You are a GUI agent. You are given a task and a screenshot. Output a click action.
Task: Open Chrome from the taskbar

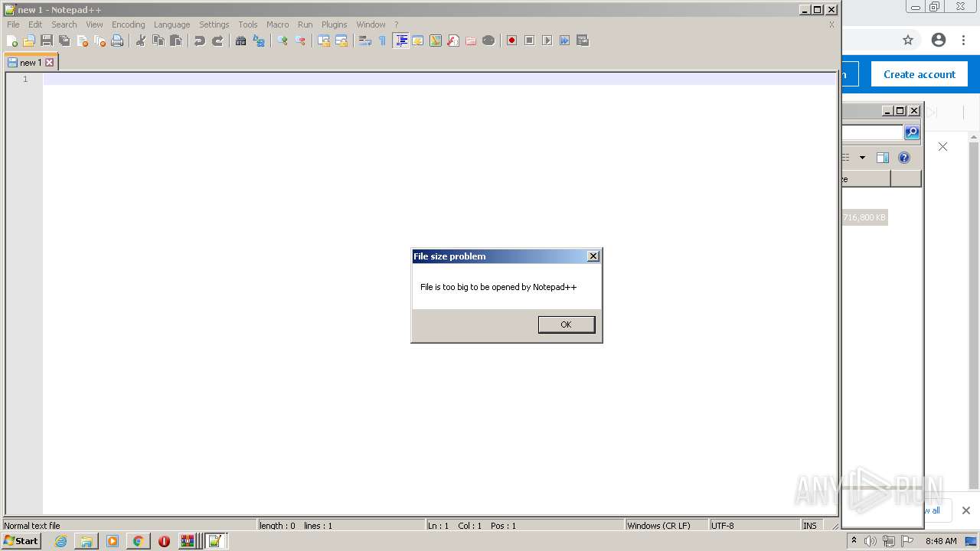click(138, 541)
